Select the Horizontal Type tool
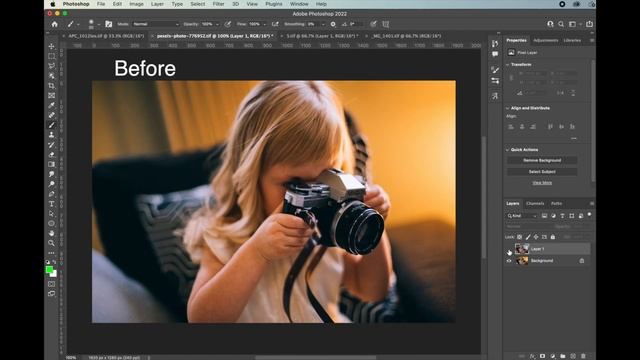Viewport: 640px width, 360px height. 51,204
